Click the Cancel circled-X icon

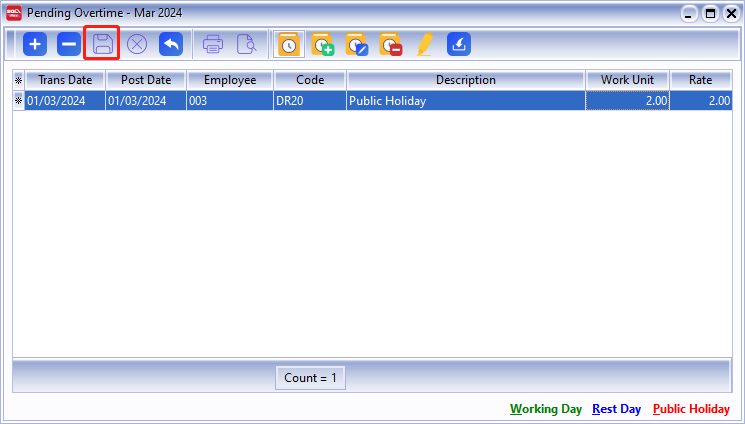coord(137,44)
